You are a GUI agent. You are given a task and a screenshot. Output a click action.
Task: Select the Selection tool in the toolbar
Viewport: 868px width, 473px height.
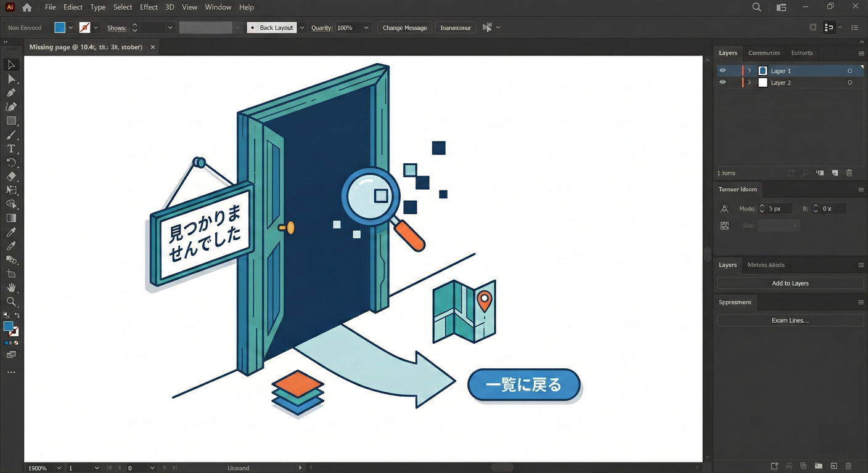[11, 65]
